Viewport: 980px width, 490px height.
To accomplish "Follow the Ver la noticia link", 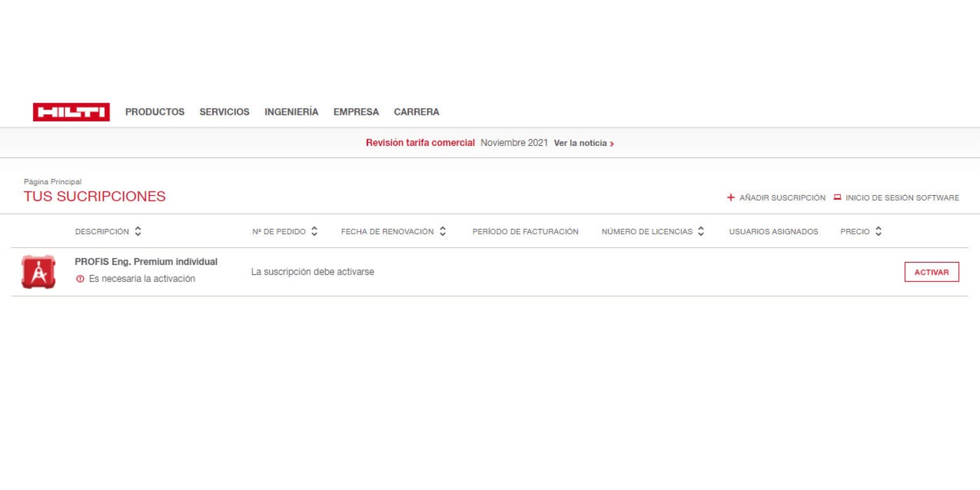I will (583, 143).
